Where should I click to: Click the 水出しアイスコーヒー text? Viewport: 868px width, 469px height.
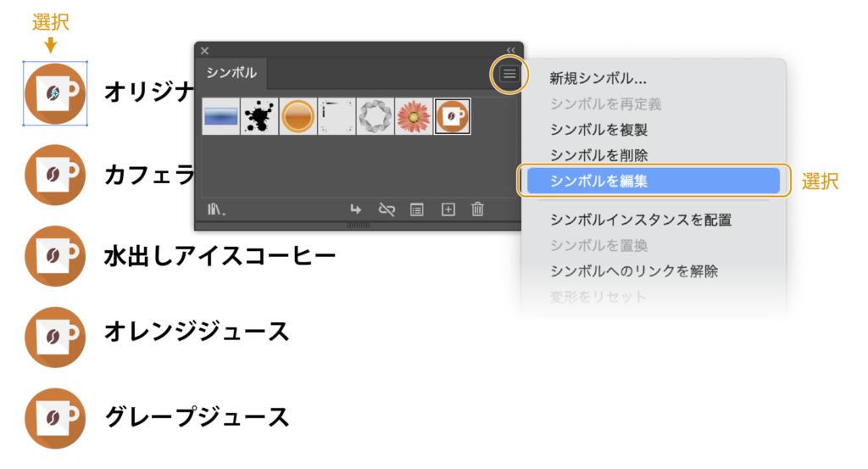[220, 256]
